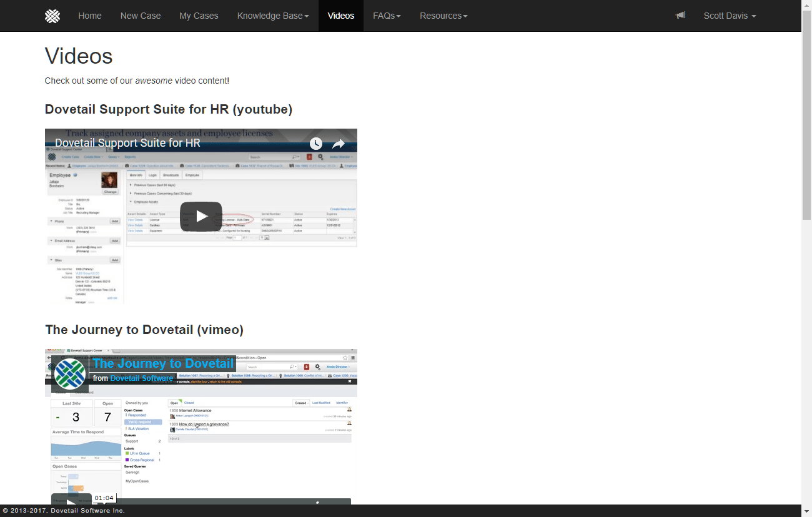Click the Watch Later clock icon
Screen dimensions: 812x517
[x=316, y=143]
